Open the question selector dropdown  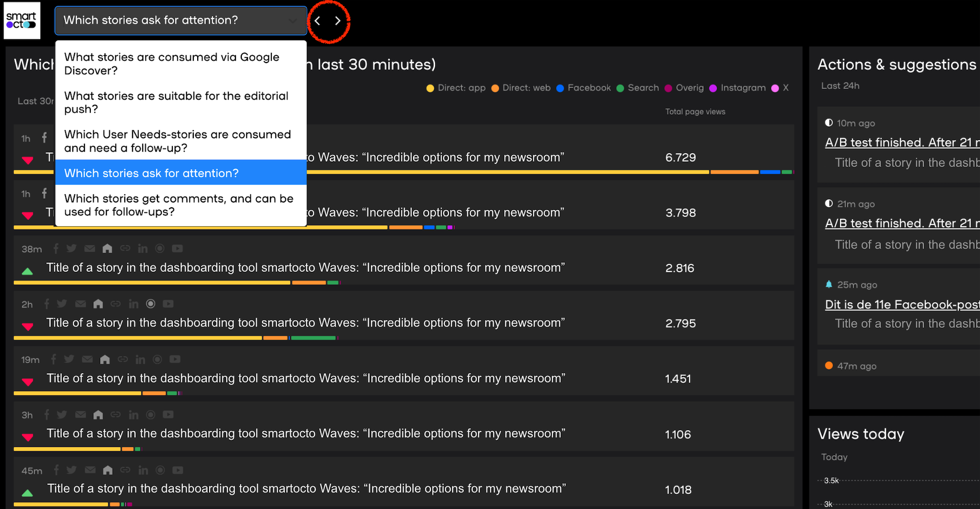[x=180, y=20]
